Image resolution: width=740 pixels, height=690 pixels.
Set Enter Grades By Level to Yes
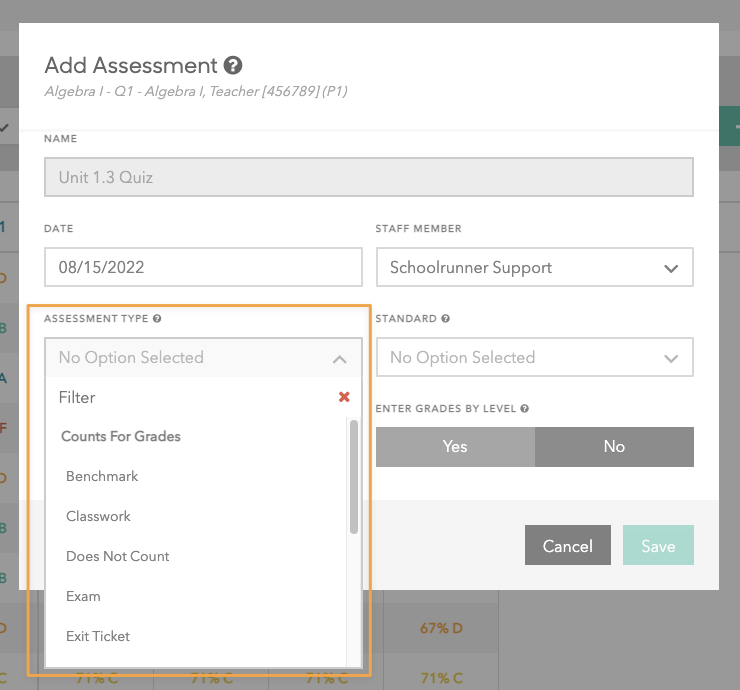455,447
